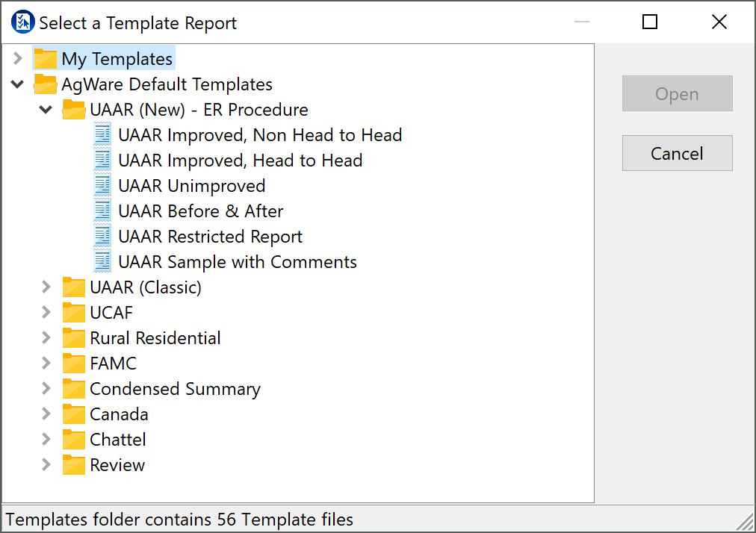Collapse the AgWare Default Templates node
The image size is (756, 533).
tap(18, 84)
